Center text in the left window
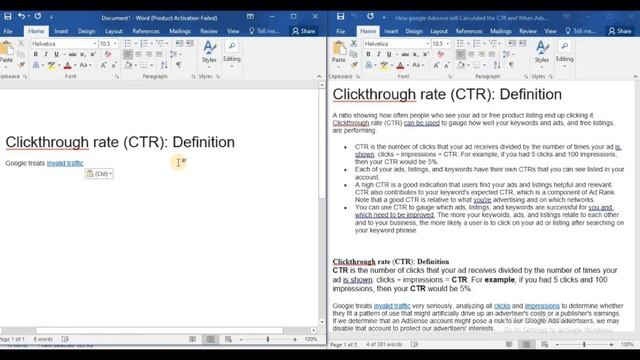This screenshot has width=640, height=360. [x=138, y=54]
